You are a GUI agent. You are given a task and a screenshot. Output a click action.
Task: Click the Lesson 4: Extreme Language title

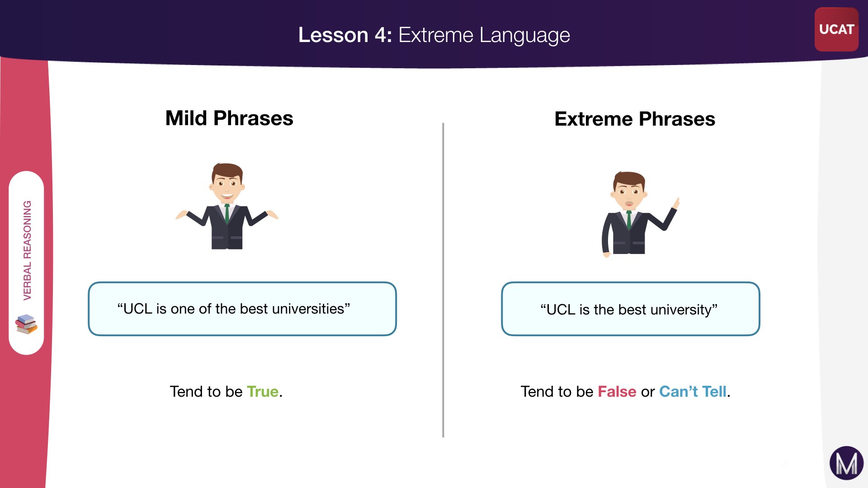pyautogui.click(x=434, y=35)
